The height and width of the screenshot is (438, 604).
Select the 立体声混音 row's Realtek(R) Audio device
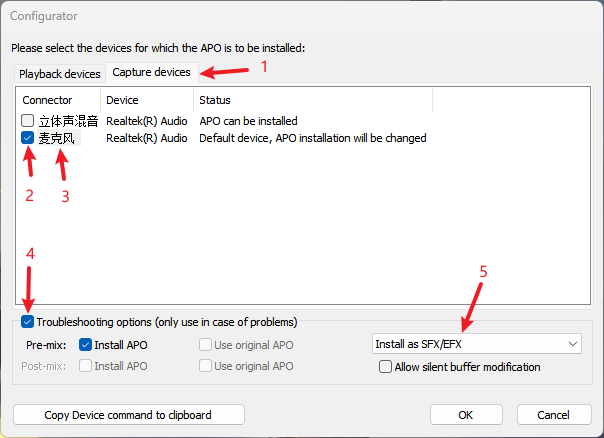click(x=146, y=121)
